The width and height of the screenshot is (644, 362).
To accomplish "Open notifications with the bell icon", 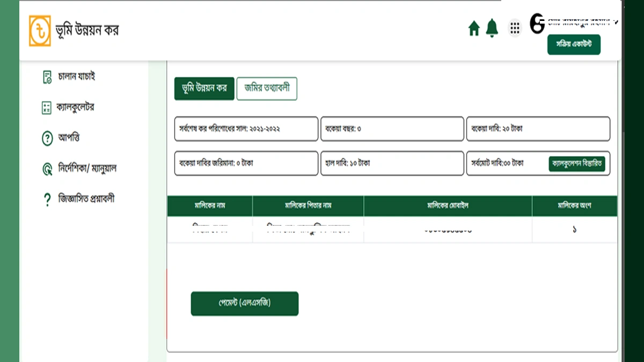I will click(492, 28).
